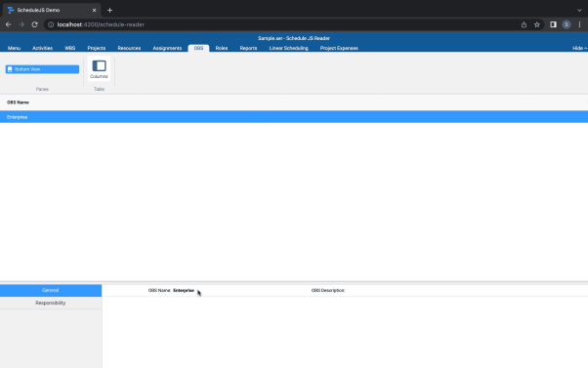Go forward in the browser
This screenshot has width=588, height=368.
click(21, 24)
